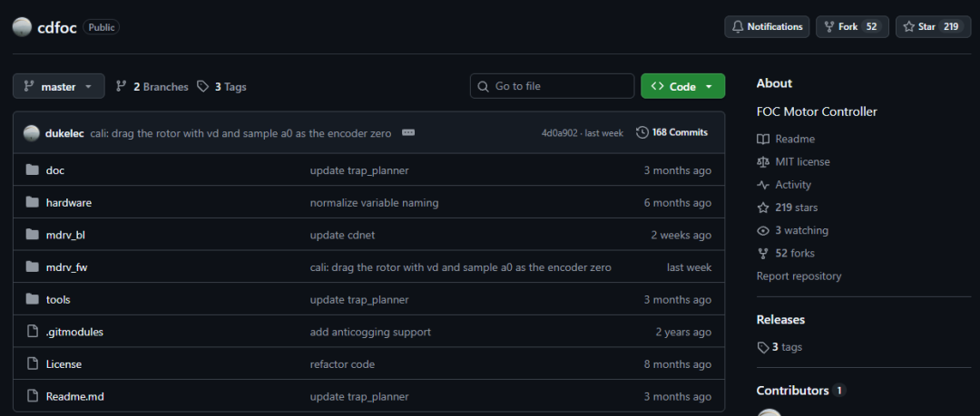Click the '2 weeks ago' timestamp for mdrv_bl
Screen dimensions: 980x416
[681, 236]
